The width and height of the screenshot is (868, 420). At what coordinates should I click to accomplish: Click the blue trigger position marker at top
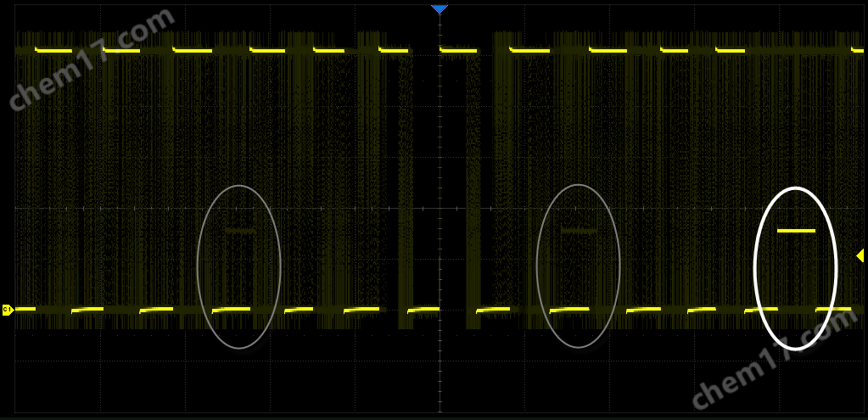click(439, 9)
